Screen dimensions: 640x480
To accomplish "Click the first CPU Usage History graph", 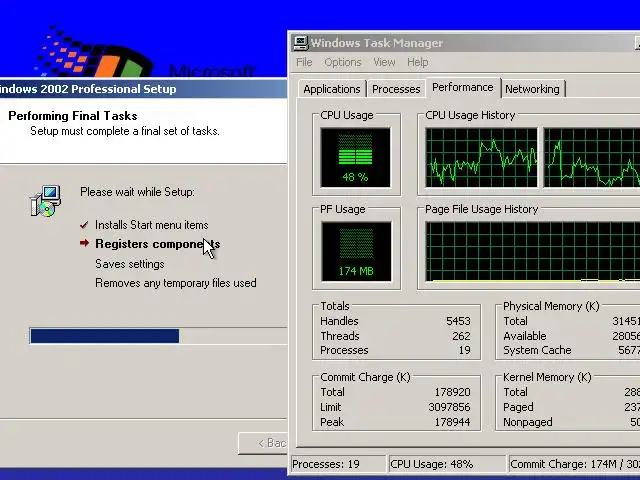I will point(481,158).
